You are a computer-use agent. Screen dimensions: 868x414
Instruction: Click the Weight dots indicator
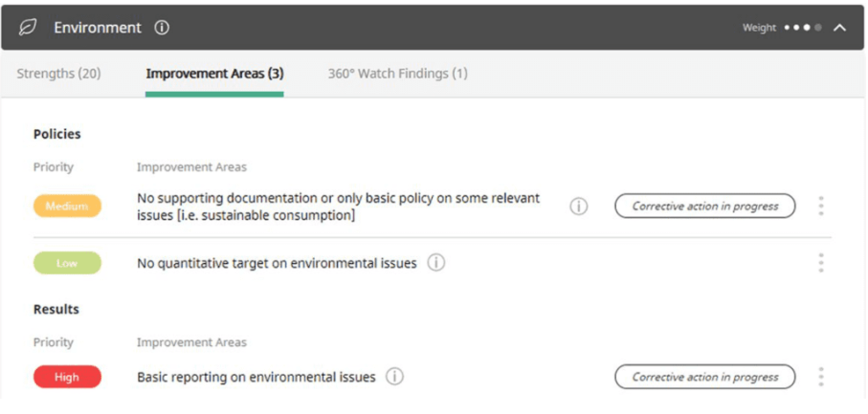click(802, 28)
